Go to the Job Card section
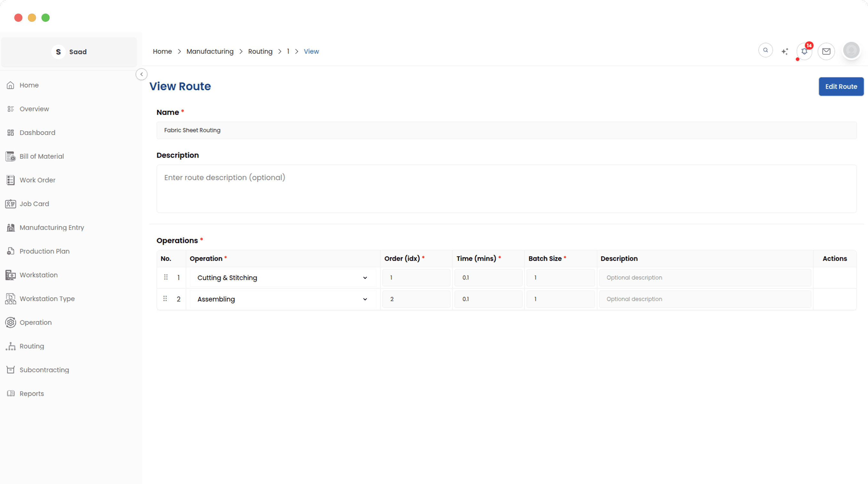868x484 pixels. pyautogui.click(x=34, y=204)
